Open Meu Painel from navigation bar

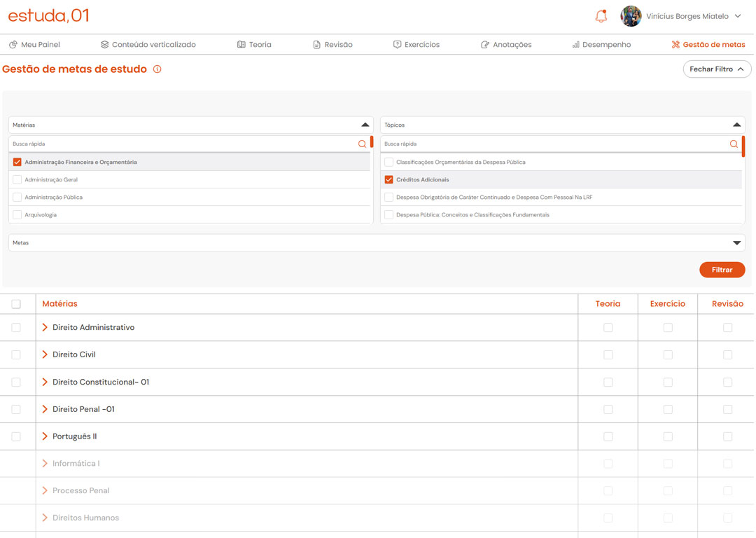34,45
